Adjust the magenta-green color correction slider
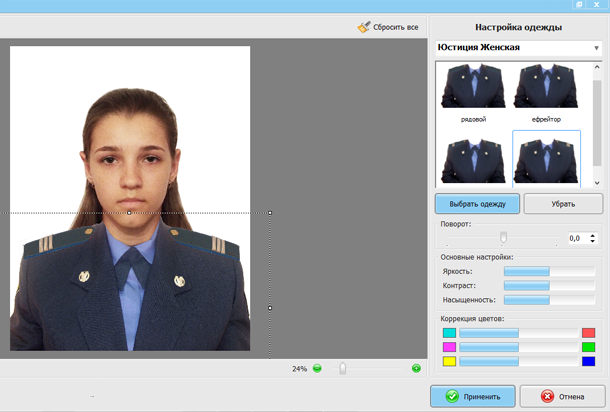This screenshot has width=610, height=412. [x=519, y=347]
